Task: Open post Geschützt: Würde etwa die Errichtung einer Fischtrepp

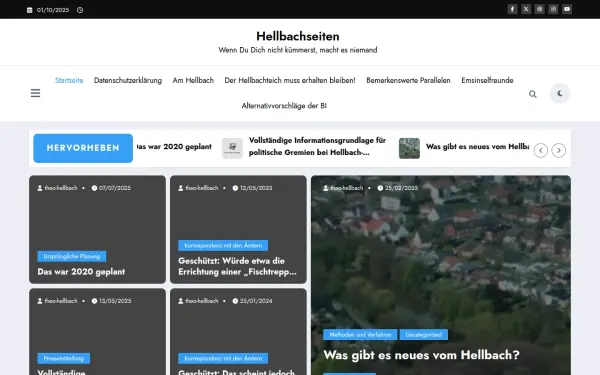Action: pos(237,266)
